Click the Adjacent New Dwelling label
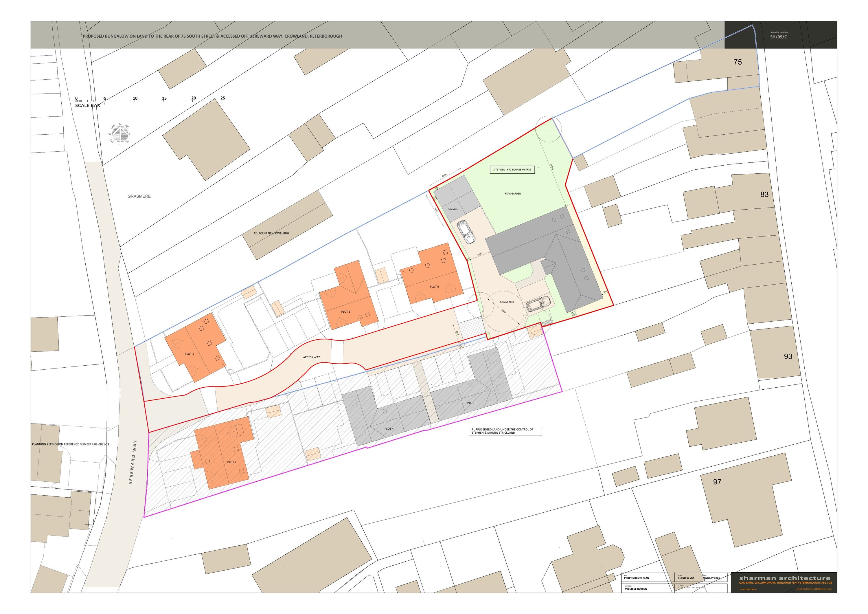 (x=271, y=233)
